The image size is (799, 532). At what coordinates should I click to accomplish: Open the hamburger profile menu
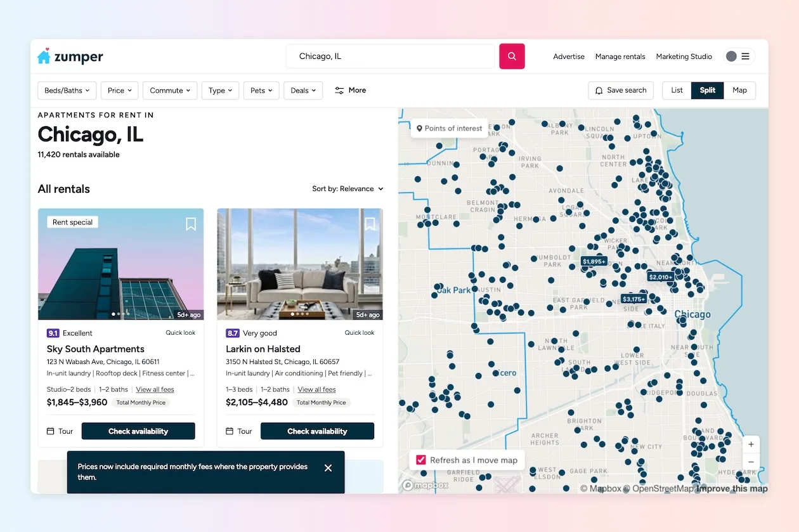pos(746,56)
